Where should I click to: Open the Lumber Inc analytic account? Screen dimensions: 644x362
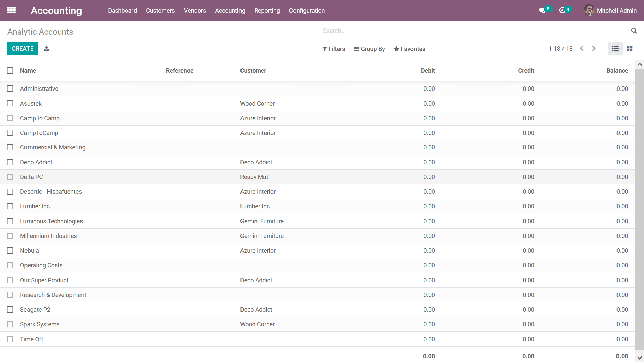coord(35,206)
